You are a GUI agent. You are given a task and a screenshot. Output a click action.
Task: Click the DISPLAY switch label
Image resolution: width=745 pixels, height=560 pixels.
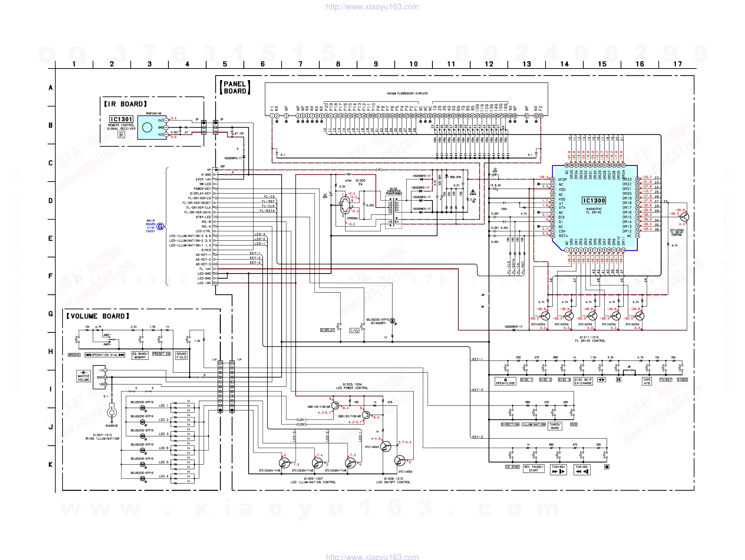point(327,330)
